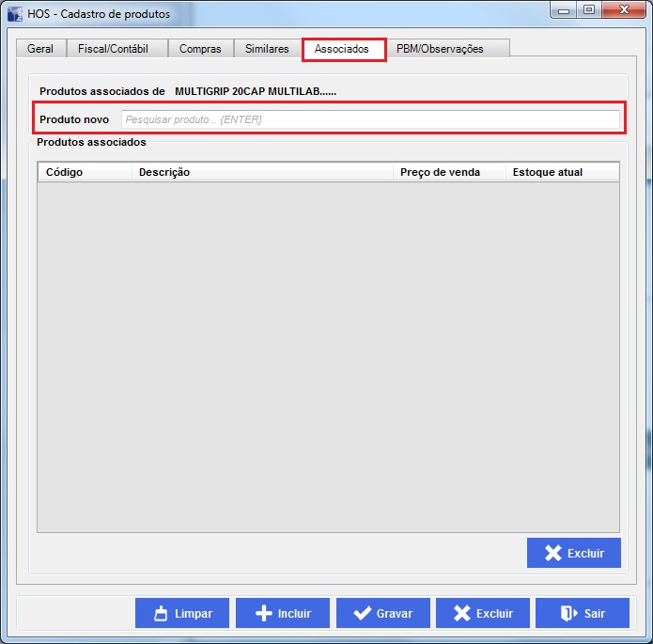Sort by the Preço de venda column
Viewport: 653px width, 644px height.
(x=448, y=172)
